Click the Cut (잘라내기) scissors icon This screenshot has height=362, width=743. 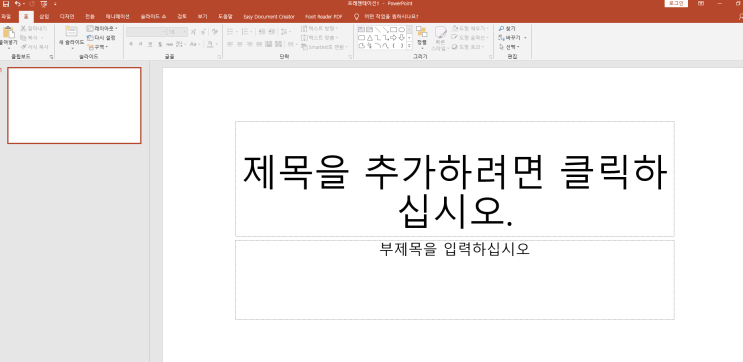(23, 28)
